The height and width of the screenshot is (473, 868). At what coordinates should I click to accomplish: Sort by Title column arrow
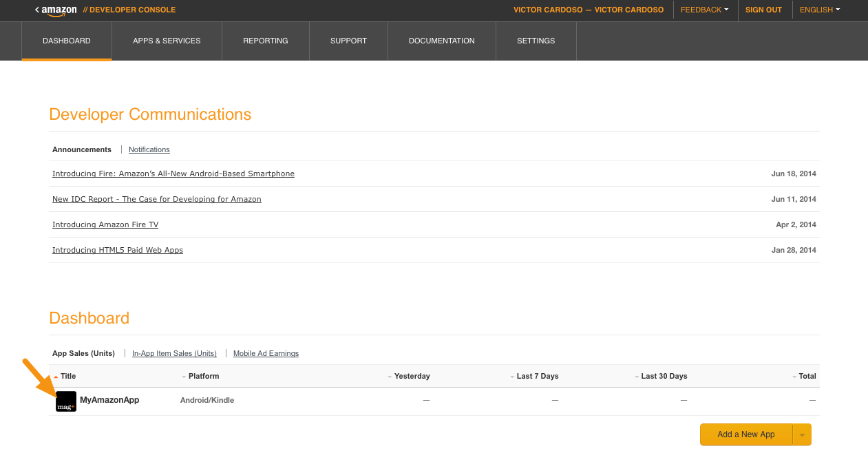tap(56, 377)
